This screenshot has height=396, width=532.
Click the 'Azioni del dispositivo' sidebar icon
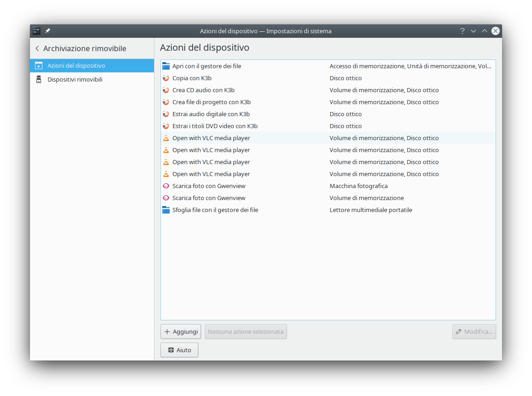click(x=39, y=66)
